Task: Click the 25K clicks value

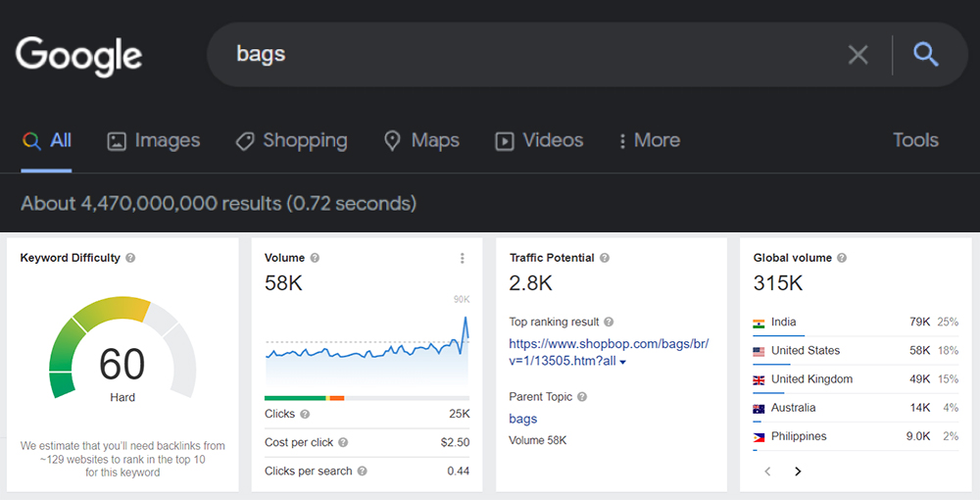Action: (x=460, y=414)
